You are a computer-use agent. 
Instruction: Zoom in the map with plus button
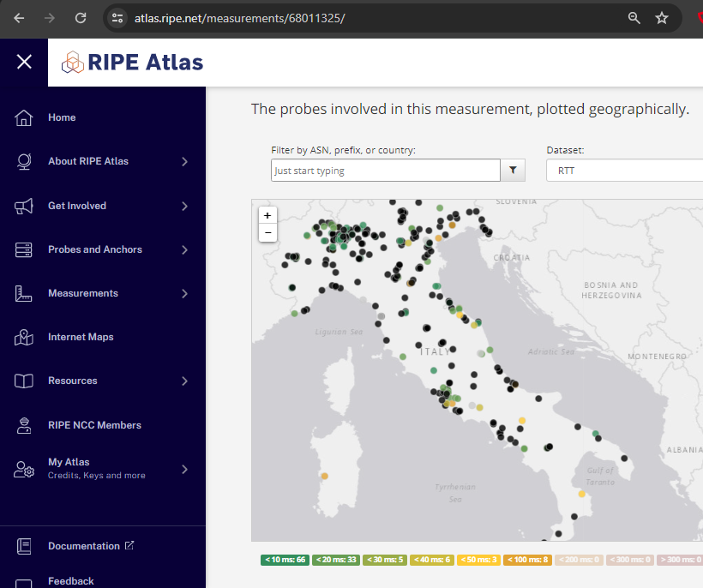pyautogui.click(x=267, y=215)
